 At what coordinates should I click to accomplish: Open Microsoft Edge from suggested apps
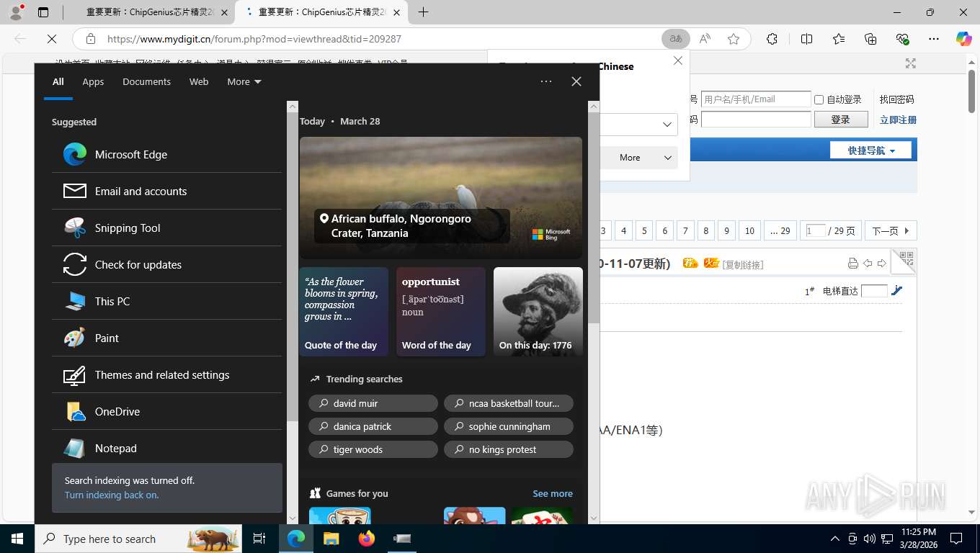coord(166,154)
